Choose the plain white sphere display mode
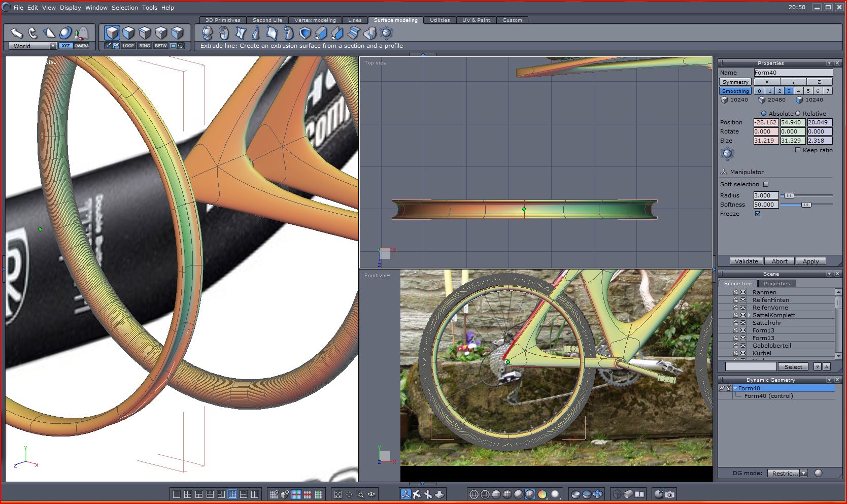 tap(555, 494)
